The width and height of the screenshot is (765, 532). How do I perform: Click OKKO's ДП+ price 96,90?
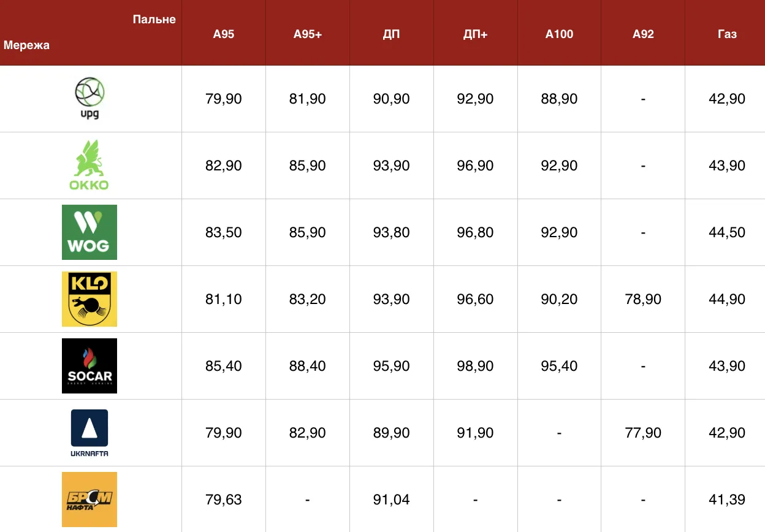[x=476, y=165]
